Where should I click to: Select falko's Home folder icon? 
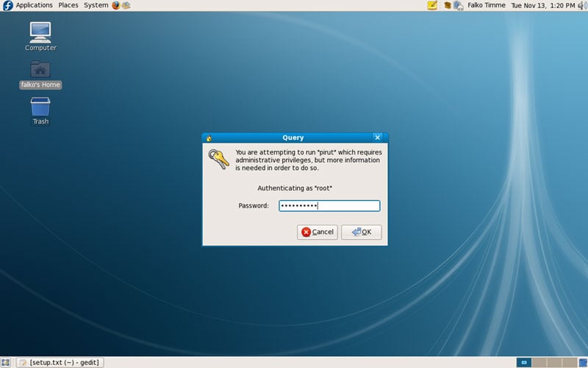pyautogui.click(x=40, y=75)
